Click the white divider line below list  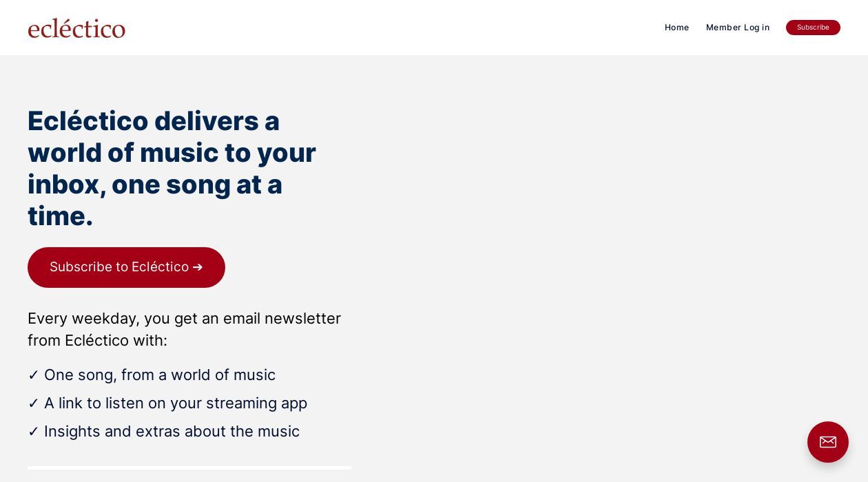189,468
